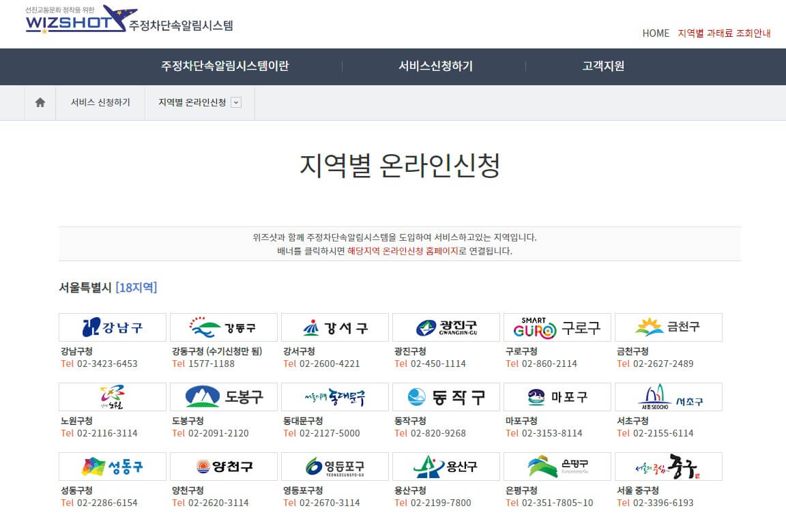This screenshot has height=532, width=786.
Task: Open 노원 district logo banner
Action: click(113, 397)
